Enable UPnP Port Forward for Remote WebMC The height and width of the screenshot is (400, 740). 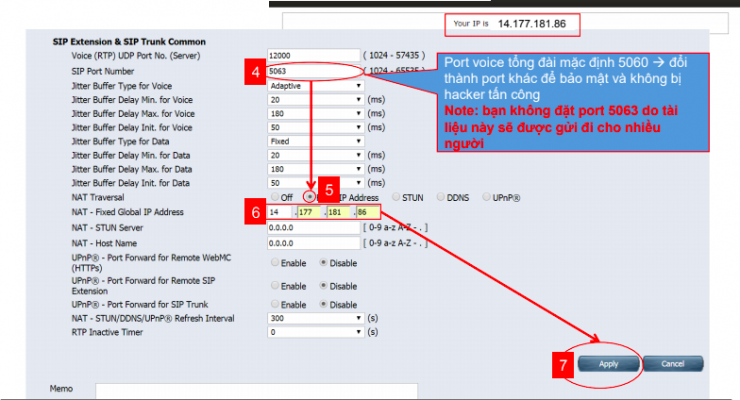pyautogui.click(x=274, y=262)
